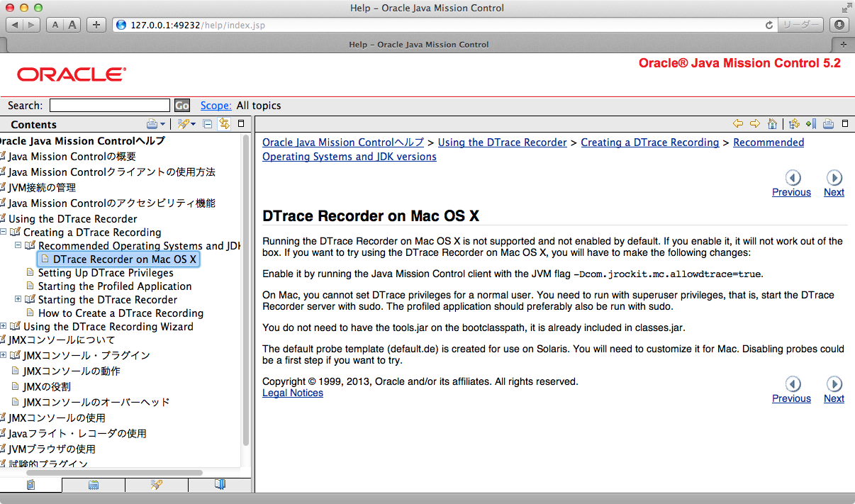Maximize the content pane
Screen dimensions: 855x504
[x=845, y=123]
